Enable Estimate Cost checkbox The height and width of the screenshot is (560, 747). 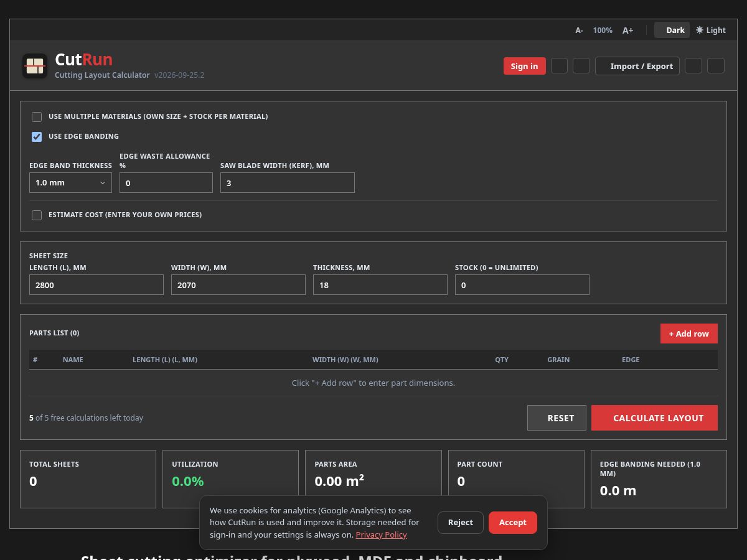[x=37, y=215]
